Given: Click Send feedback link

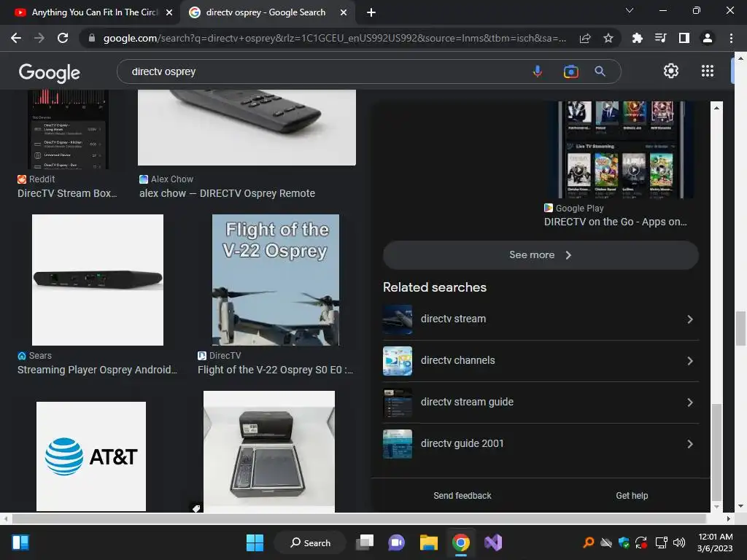Looking at the screenshot, I should point(462,496).
